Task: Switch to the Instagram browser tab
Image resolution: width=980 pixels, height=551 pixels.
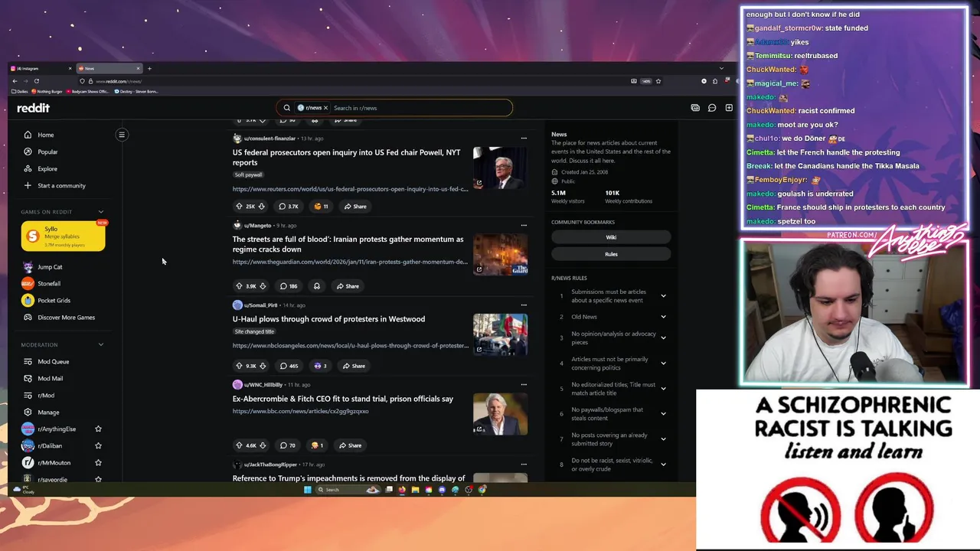Action: [x=42, y=69]
